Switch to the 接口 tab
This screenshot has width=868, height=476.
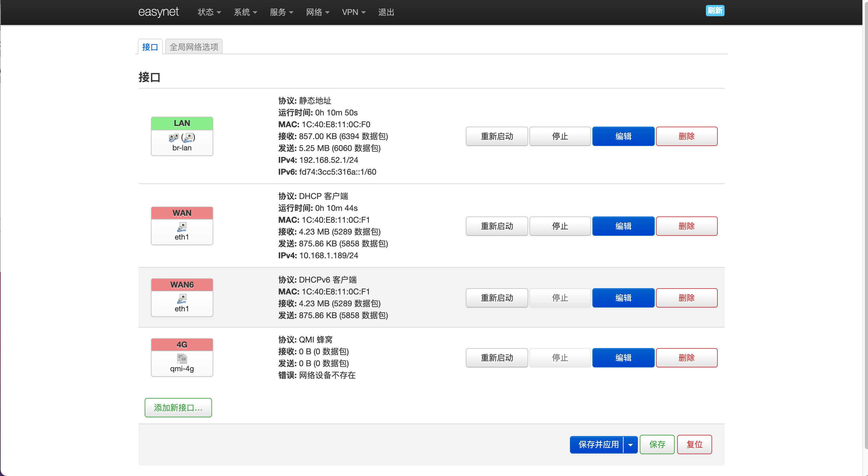tap(150, 47)
